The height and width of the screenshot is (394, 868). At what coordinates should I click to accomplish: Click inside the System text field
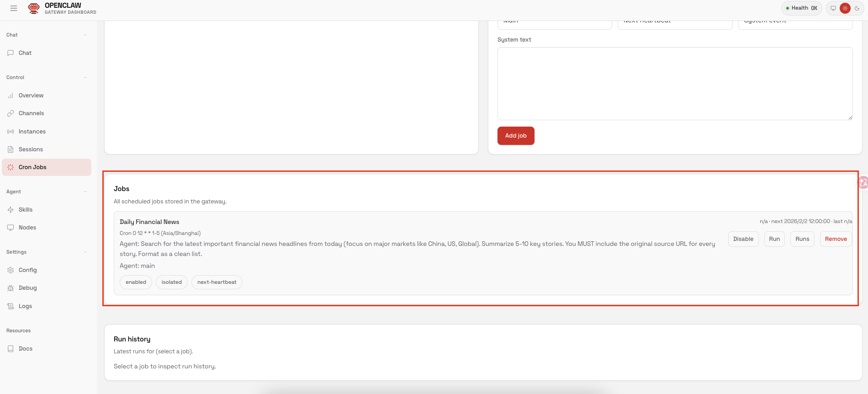(x=675, y=84)
